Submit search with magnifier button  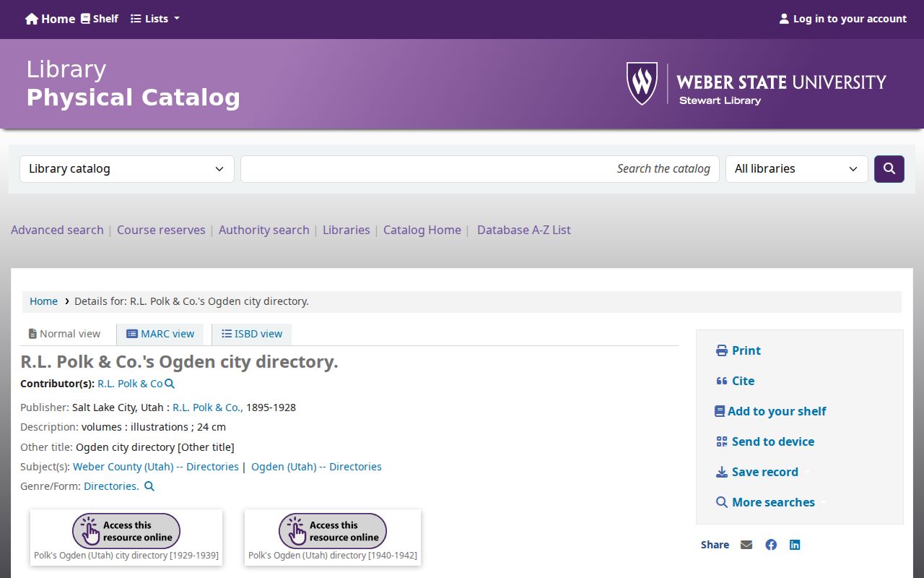tap(889, 169)
